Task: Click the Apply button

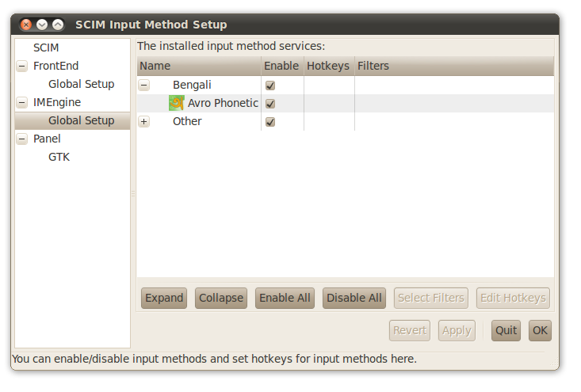Action: (457, 330)
